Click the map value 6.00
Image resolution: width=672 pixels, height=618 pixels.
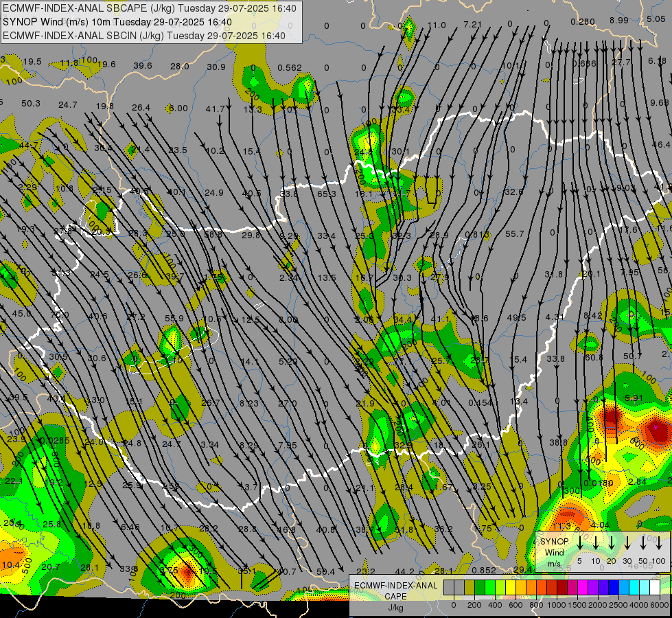(178, 108)
